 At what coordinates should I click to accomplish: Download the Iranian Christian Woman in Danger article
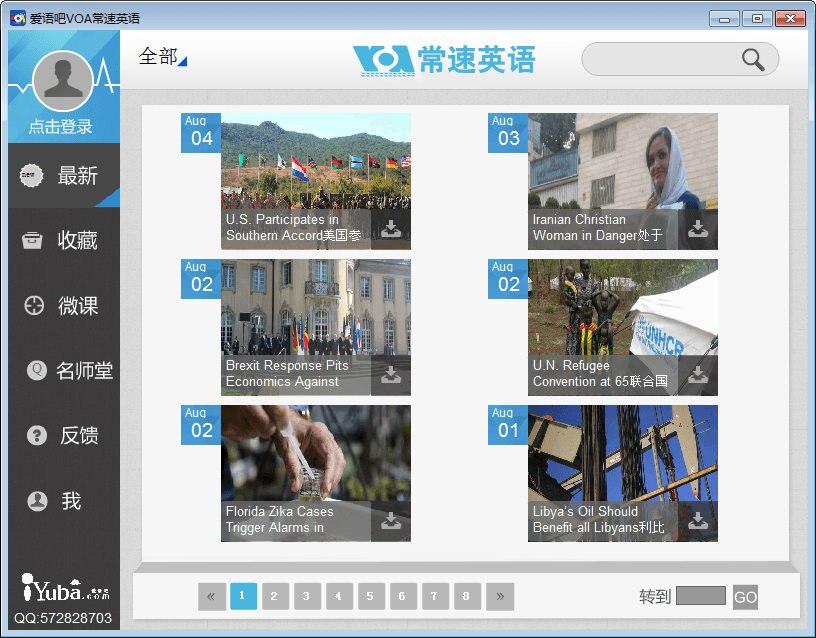point(698,229)
